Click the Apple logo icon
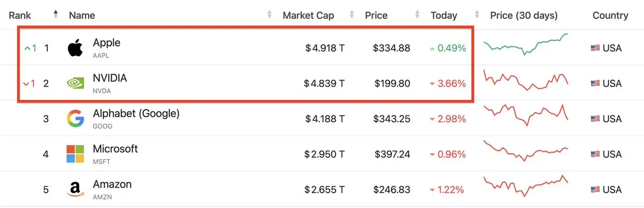The image size is (644, 208). (75, 47)
